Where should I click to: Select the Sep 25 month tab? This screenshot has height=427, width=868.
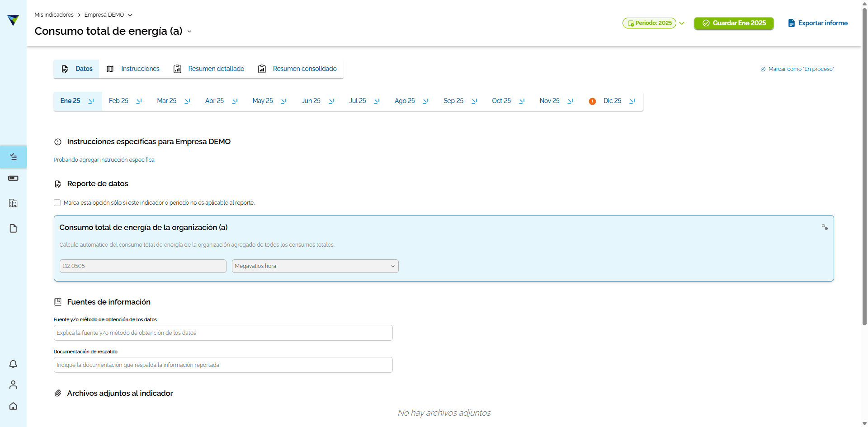pos(453,101)
